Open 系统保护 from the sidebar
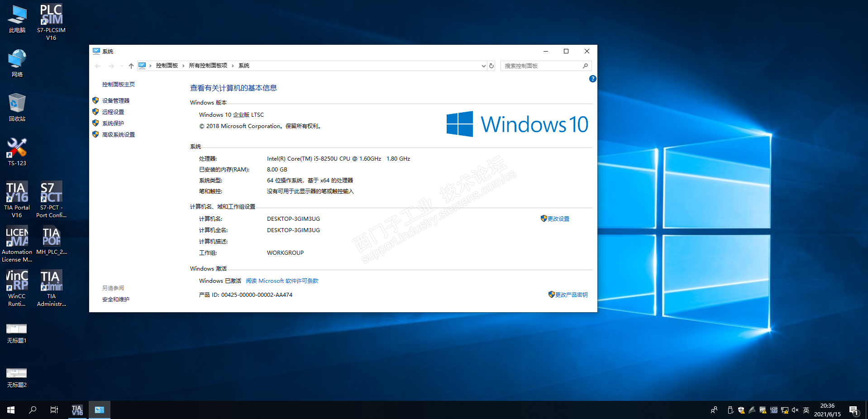 pos(113,123)
